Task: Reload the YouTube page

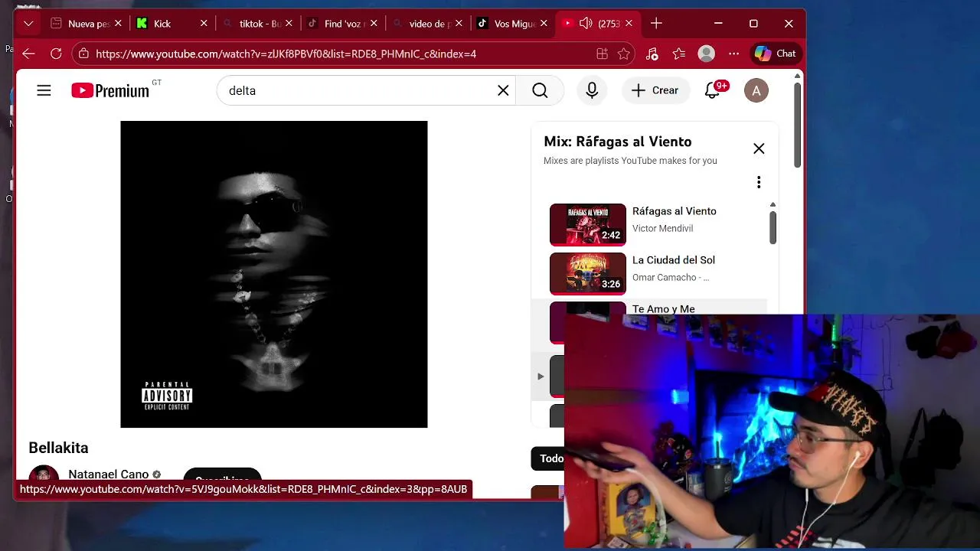Action: pos(56,54)
